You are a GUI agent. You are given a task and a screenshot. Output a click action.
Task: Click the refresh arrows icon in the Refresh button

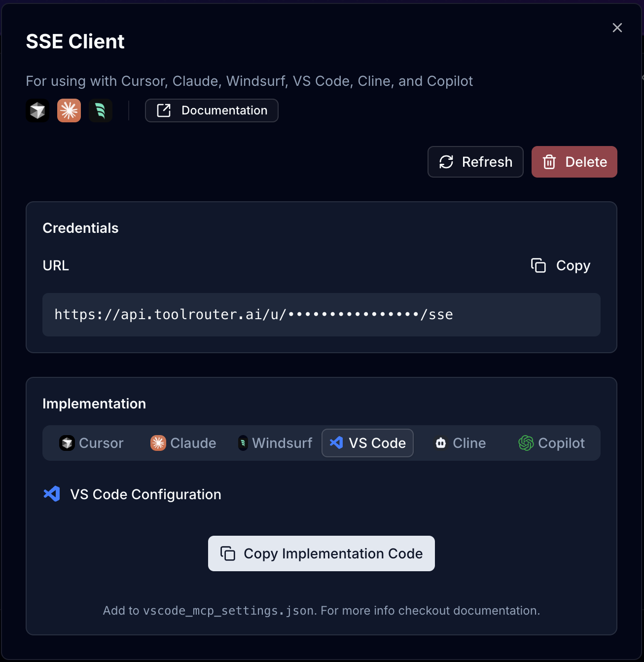(x=446, y=162)
